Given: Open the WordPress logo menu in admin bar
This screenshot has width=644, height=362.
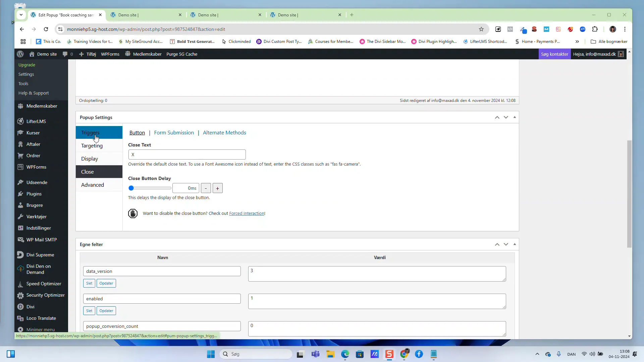Looking at the screenshot, I should point(20,54).
